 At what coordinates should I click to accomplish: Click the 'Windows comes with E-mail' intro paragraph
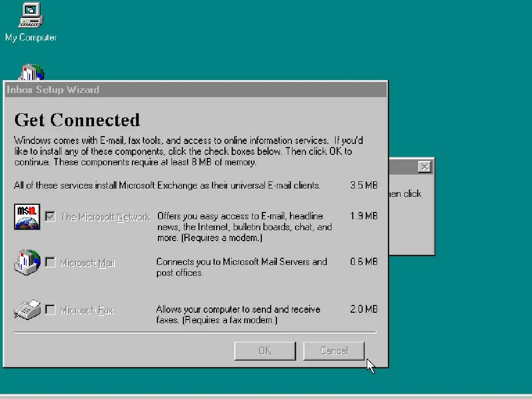point(189,151)
